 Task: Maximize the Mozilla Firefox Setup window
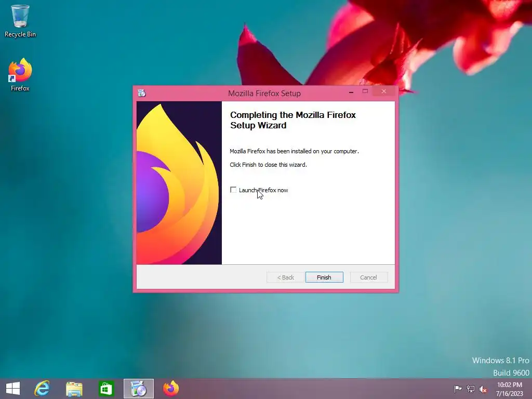click(365, 91)
